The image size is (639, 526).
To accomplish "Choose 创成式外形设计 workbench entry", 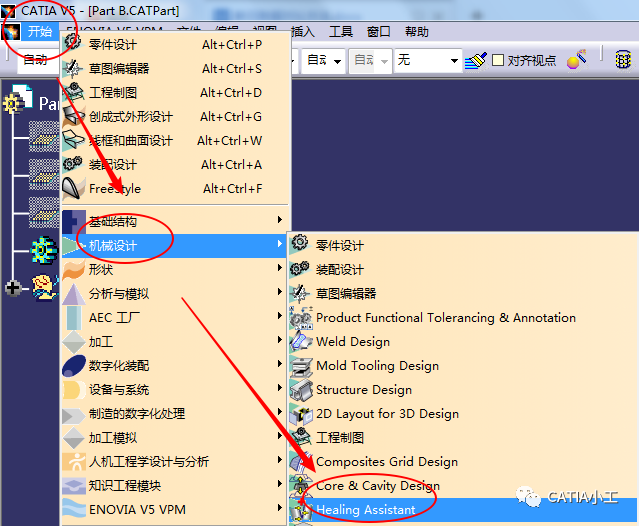I will [x=175, y=117].
